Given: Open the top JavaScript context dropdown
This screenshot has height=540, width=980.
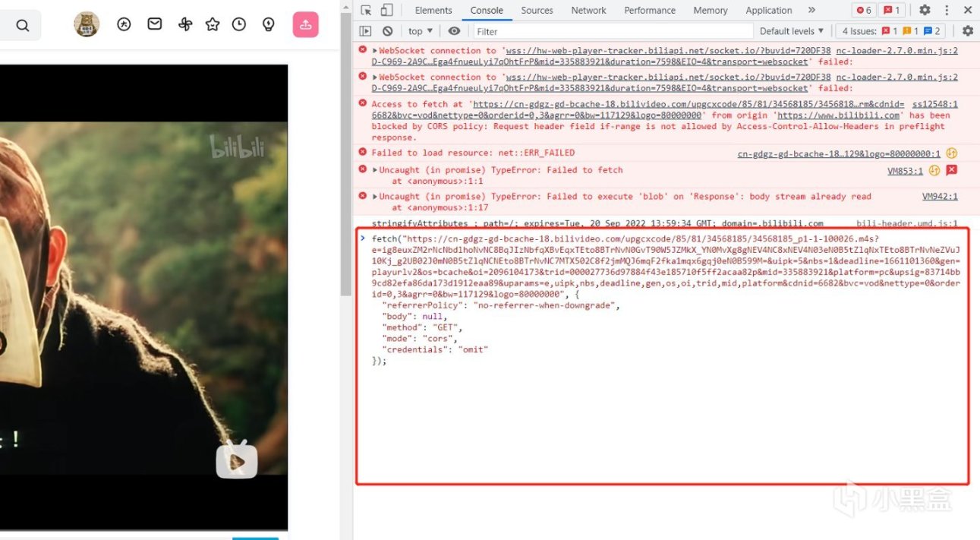Looking at the screenshot, I should point(420,31).
